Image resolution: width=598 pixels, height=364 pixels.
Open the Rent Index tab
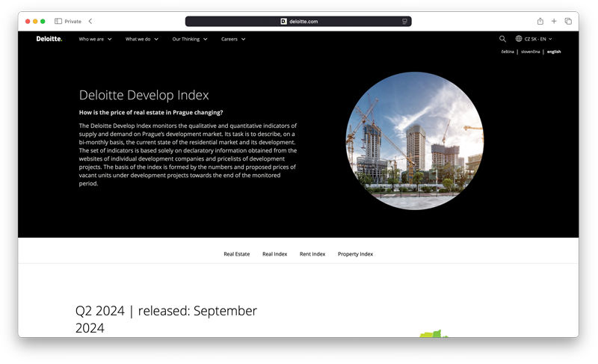pyautogui.click(x=312, y=254)
